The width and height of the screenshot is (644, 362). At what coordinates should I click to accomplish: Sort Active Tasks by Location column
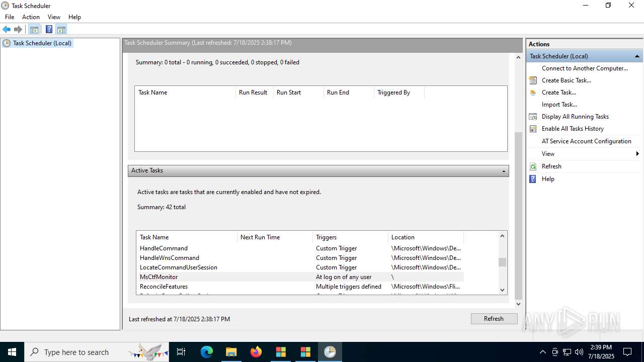(426, 237)
